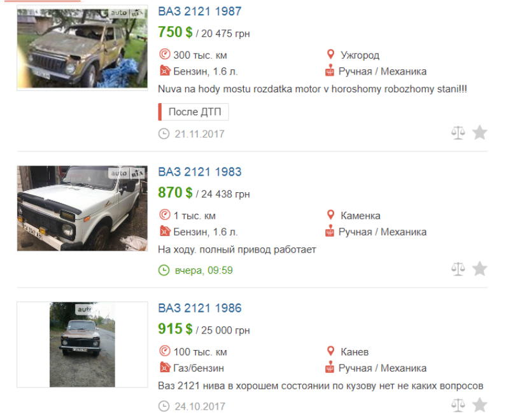Add ВАЗ 2121 1987 to favorites star
506x420 pixels.
coord(480,132)
